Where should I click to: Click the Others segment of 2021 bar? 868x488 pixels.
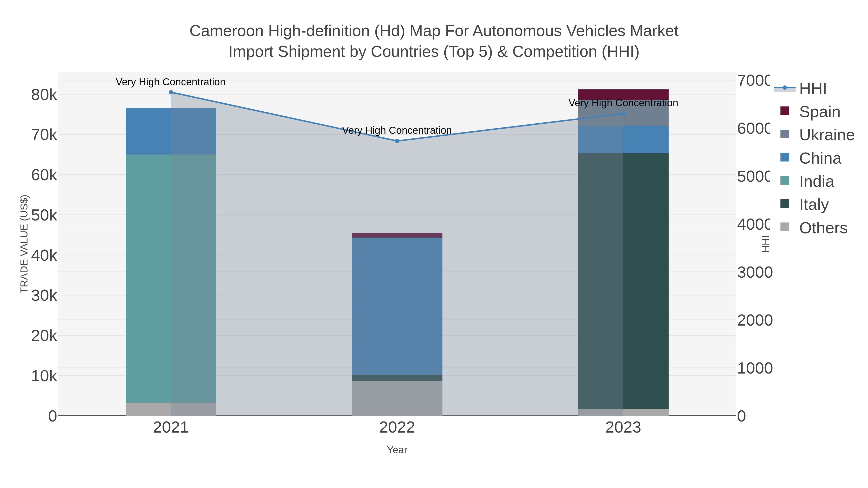coord(171,409)
